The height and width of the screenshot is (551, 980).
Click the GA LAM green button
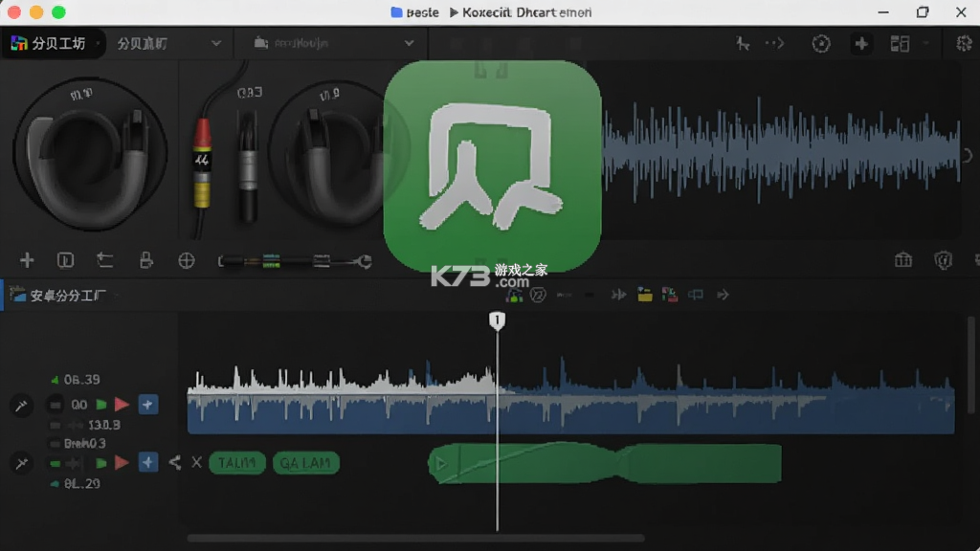(305, 463)
